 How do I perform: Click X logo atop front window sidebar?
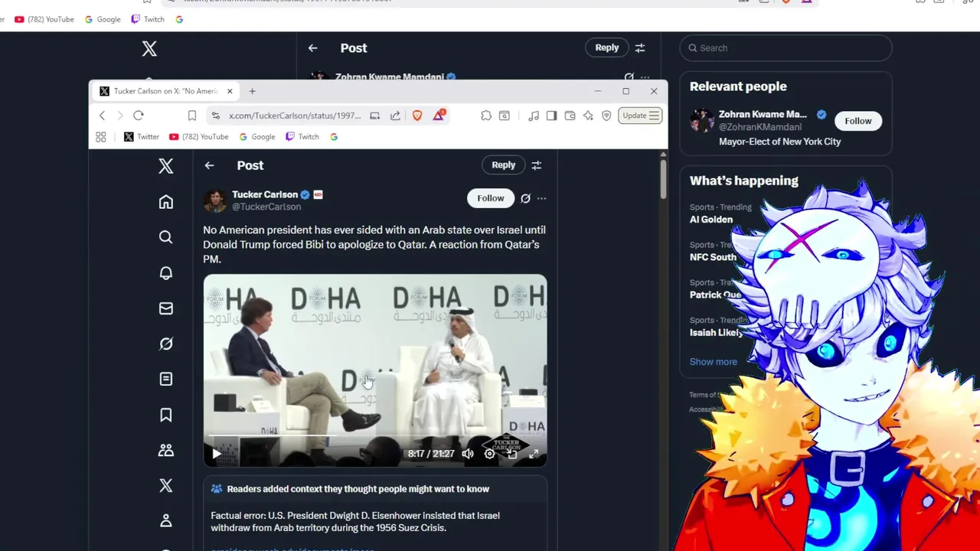[x=166, y=166]
